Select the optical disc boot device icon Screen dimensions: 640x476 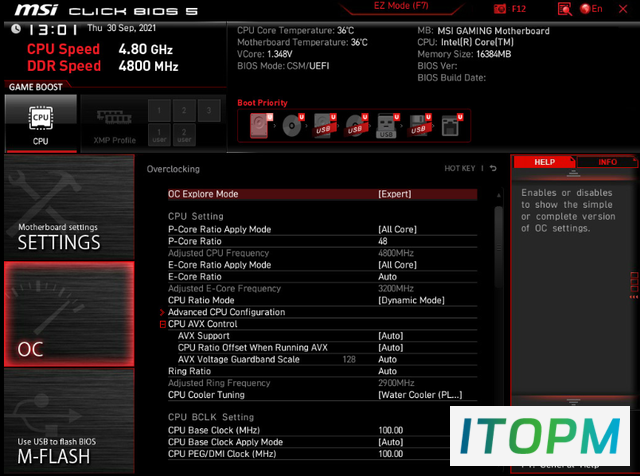pos(293,126)
